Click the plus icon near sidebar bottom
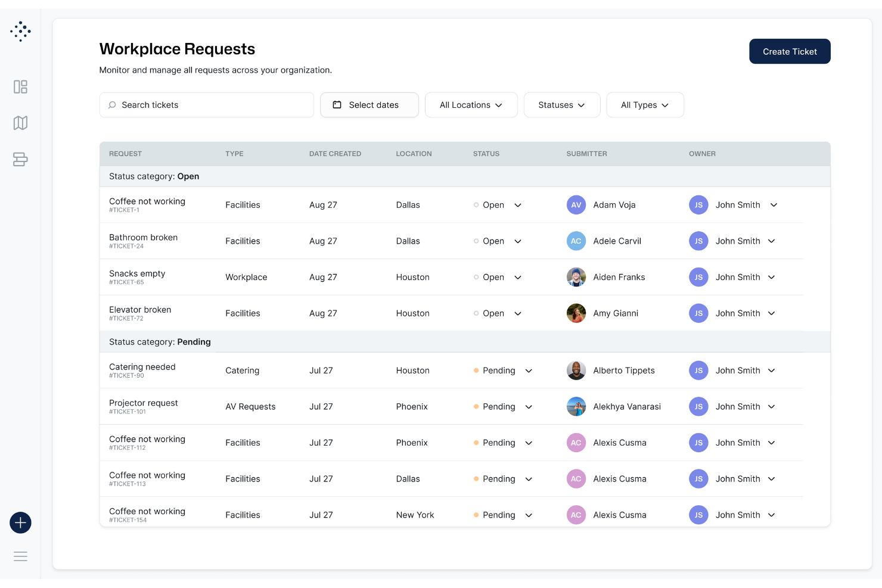Viewport: 882px width, 588px height. (20, 522)
